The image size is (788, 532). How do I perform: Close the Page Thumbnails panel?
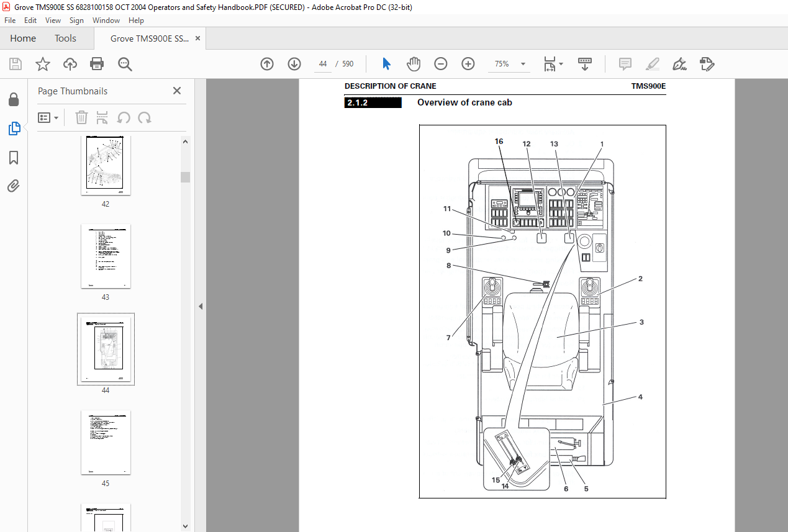pyautogui.click(x=177, y=91)
